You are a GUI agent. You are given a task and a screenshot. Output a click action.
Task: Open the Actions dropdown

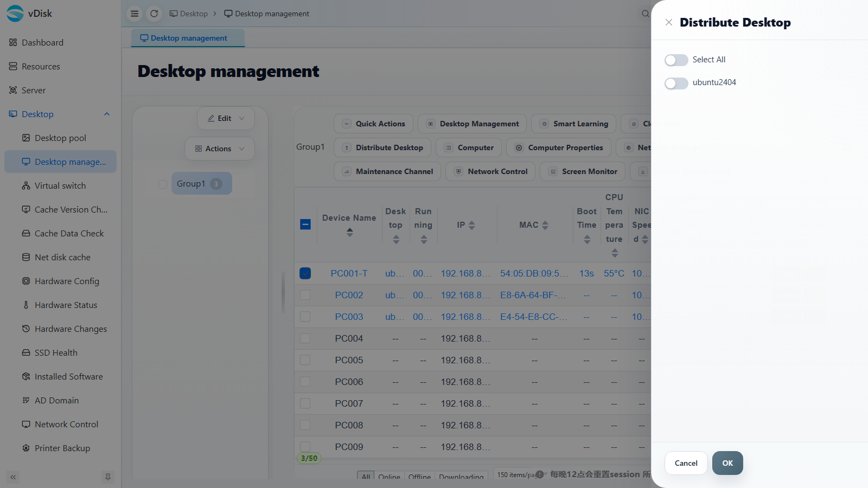pos(220,149)
